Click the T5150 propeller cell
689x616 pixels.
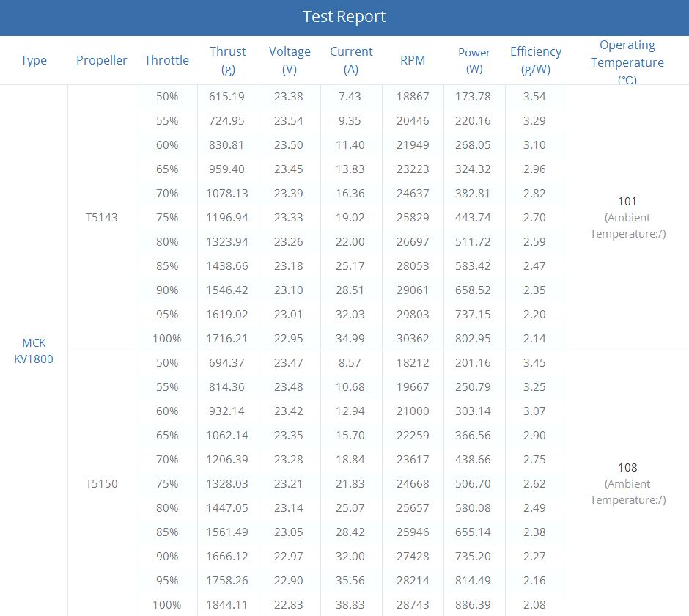(101, 484)
